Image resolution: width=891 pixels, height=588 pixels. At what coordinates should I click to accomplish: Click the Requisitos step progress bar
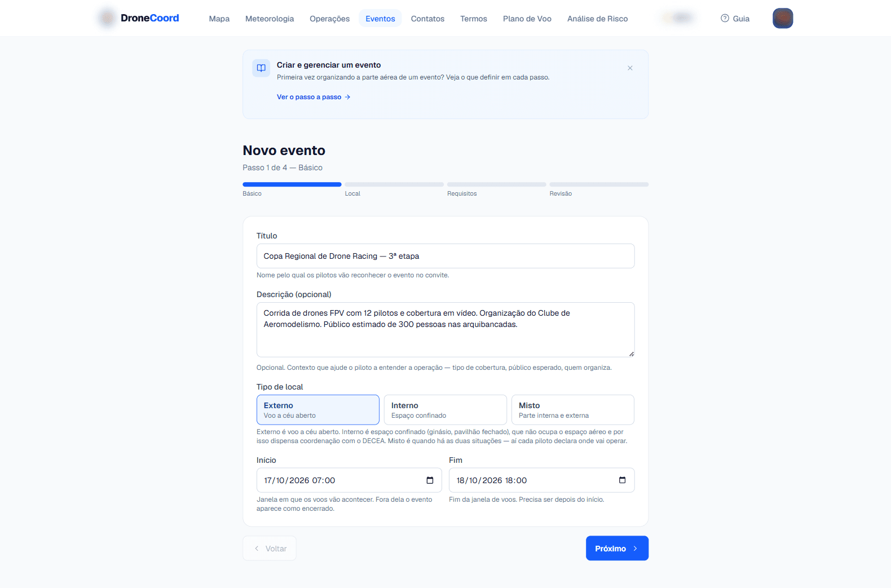tap(497, 184)
